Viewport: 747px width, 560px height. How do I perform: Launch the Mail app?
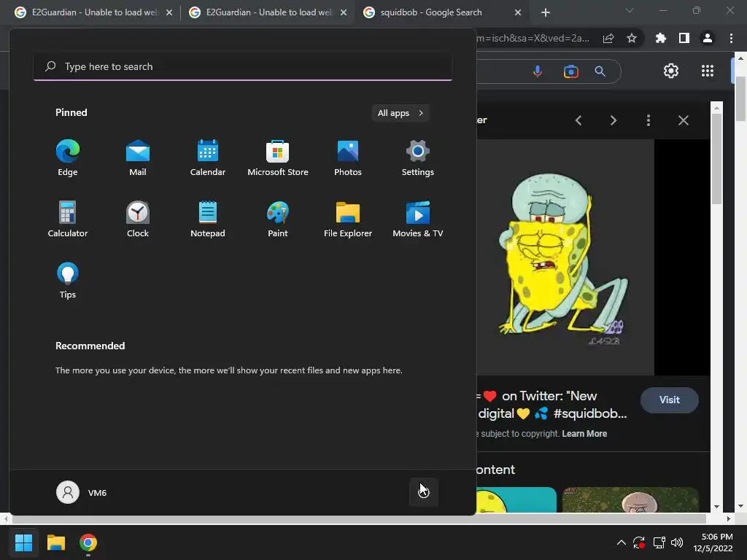[138, 157]
